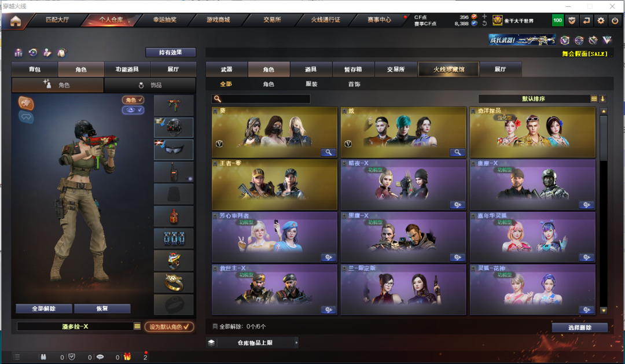Open the 幸运抽奖 tab

pyautogui.click(x=164, y=20)
